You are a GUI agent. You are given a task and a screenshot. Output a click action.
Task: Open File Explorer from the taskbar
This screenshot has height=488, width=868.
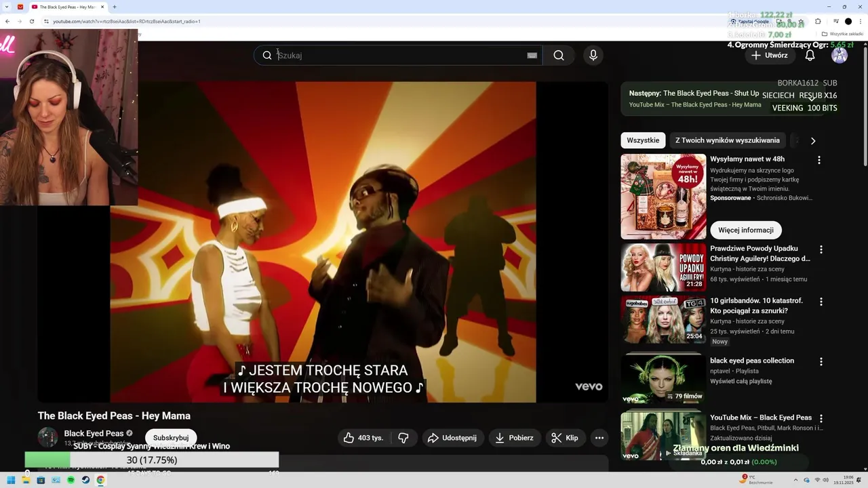[26, 480]
